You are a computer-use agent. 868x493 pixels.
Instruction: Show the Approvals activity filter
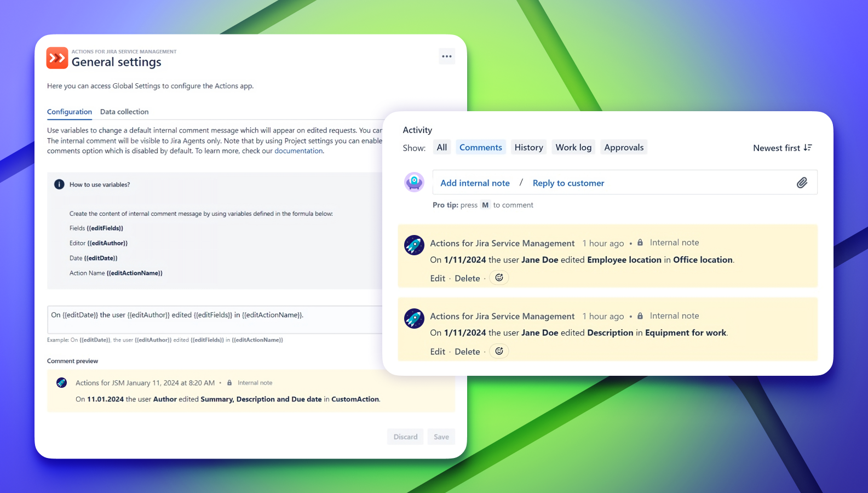624,147
